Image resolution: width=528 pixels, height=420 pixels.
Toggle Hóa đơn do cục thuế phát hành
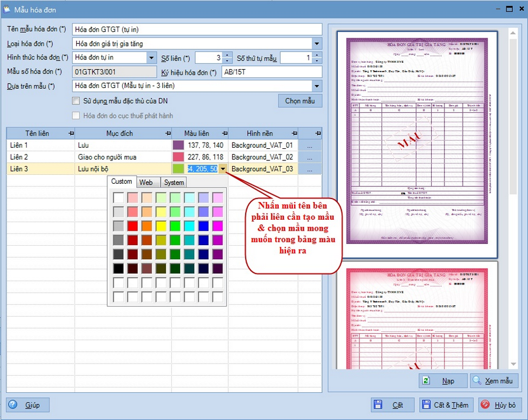coord(76,116)
